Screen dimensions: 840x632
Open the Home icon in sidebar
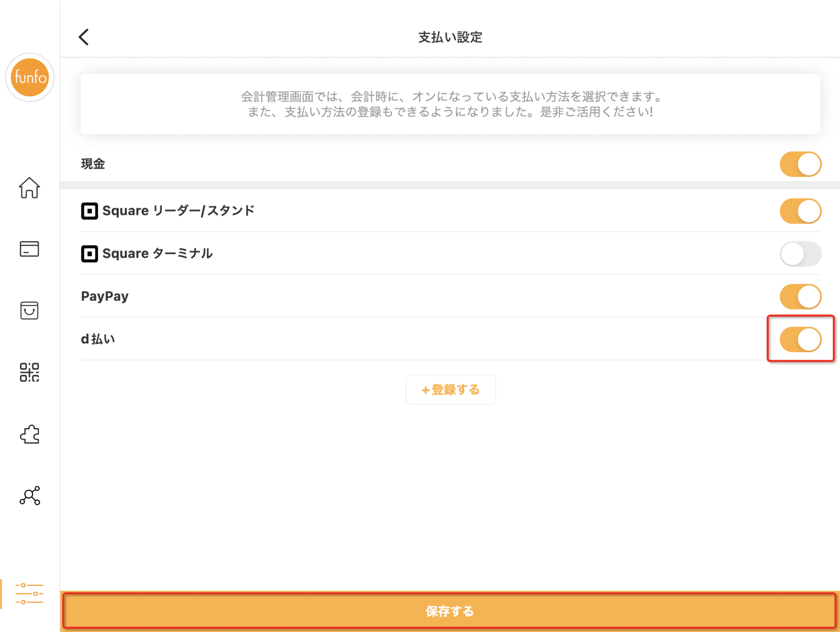coord(29,188)
